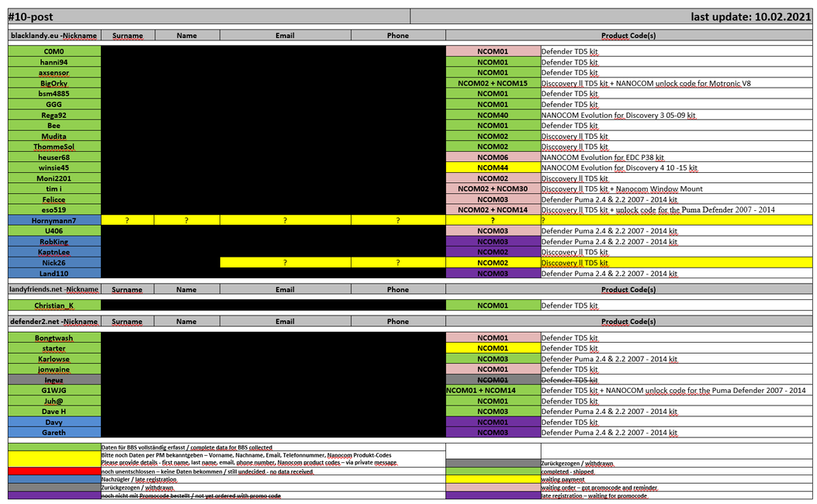817x504 pixels.
Task: Select struck-through nickname cell Inguz
Action: coord(54,380)
